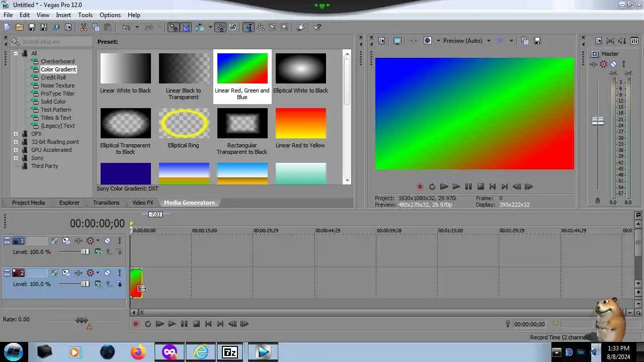Open the Options menu
The image size is (644, 362).
click(x=110, y=15)
